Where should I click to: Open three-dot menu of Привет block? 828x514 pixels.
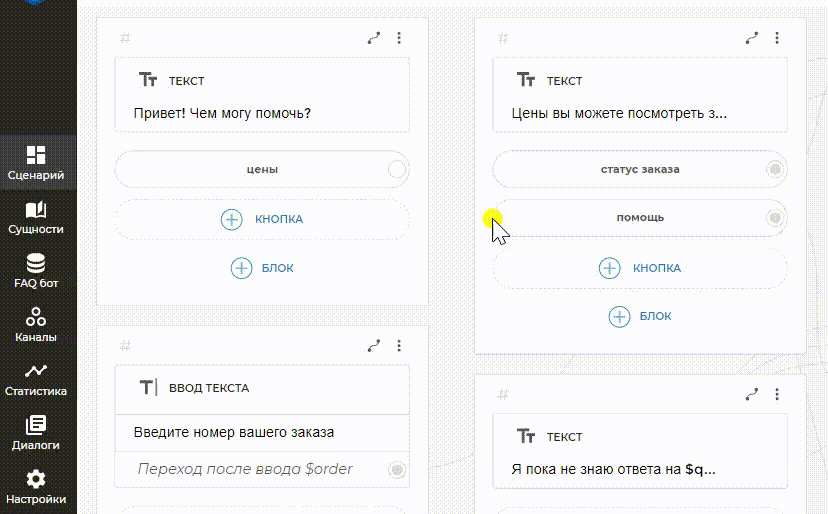point(399,38)
